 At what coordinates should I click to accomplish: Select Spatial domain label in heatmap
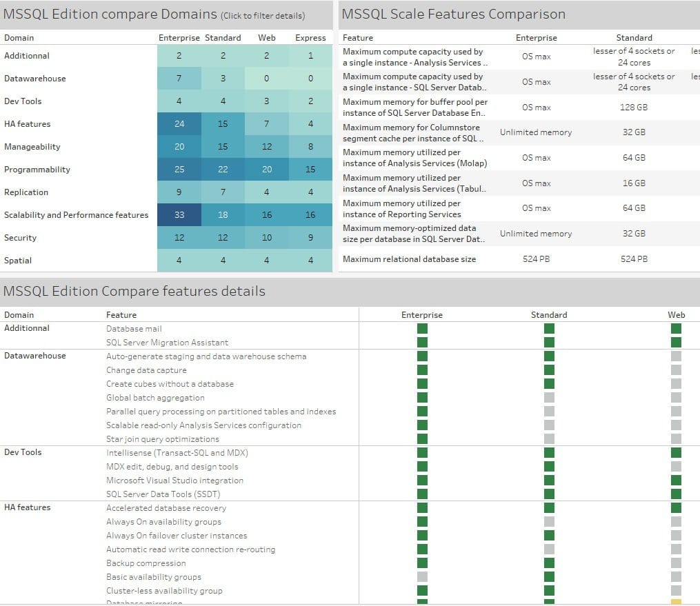pos(18,260)
